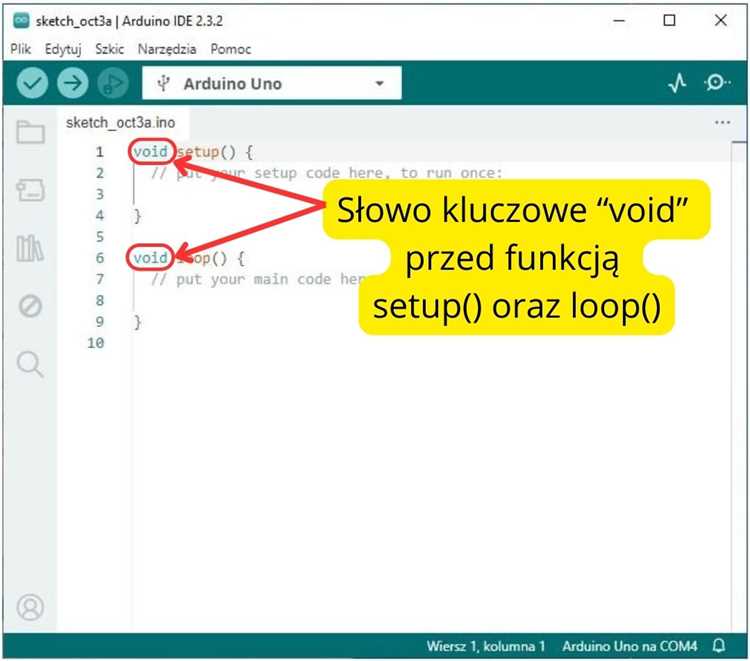750x661 pixels.
Task: Open the Narzędzia menu
Action: pyautogui.click(x=167, y=49)
